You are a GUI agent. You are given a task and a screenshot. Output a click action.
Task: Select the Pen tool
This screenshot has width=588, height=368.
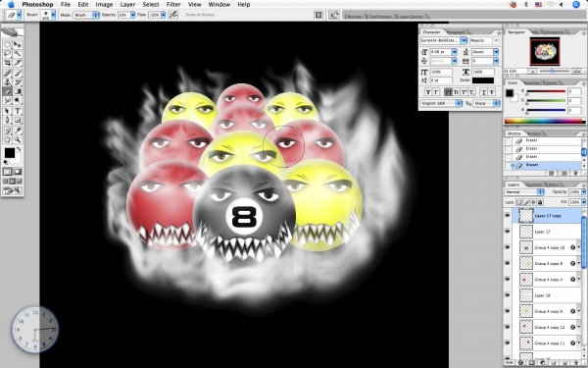pos(8,120)
